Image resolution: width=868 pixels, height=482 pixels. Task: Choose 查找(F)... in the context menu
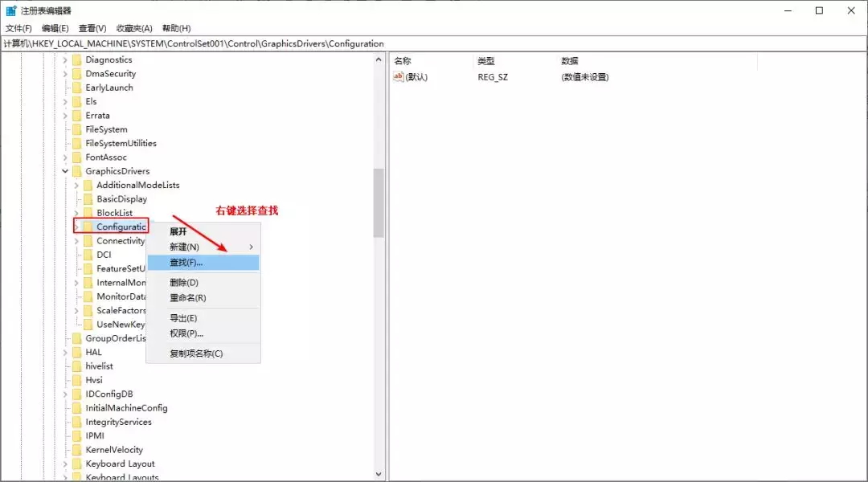203,263
